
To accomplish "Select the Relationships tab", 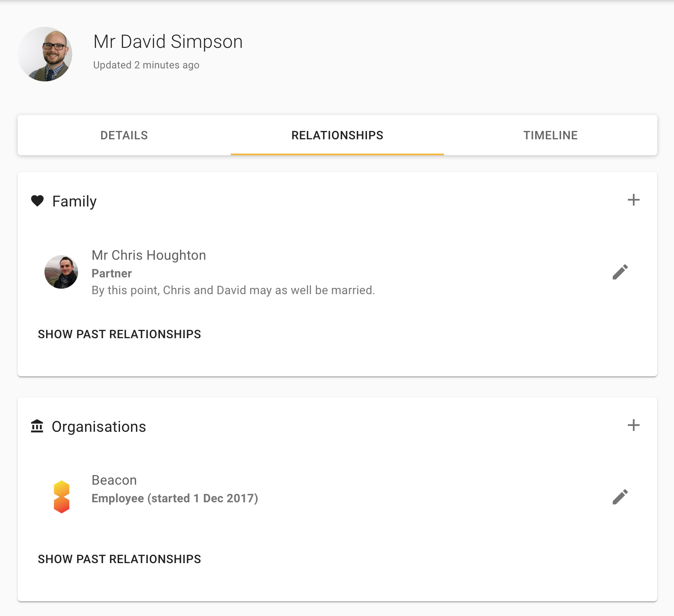I will (337, 135).
